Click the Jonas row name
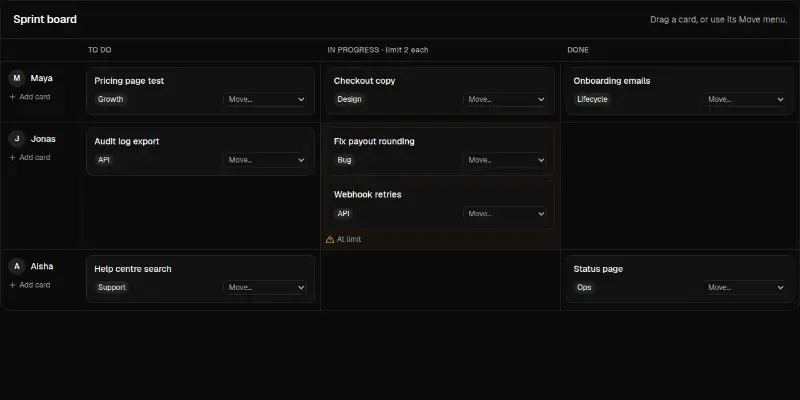This screenshot has height=400, width=800. click(43, 139)
